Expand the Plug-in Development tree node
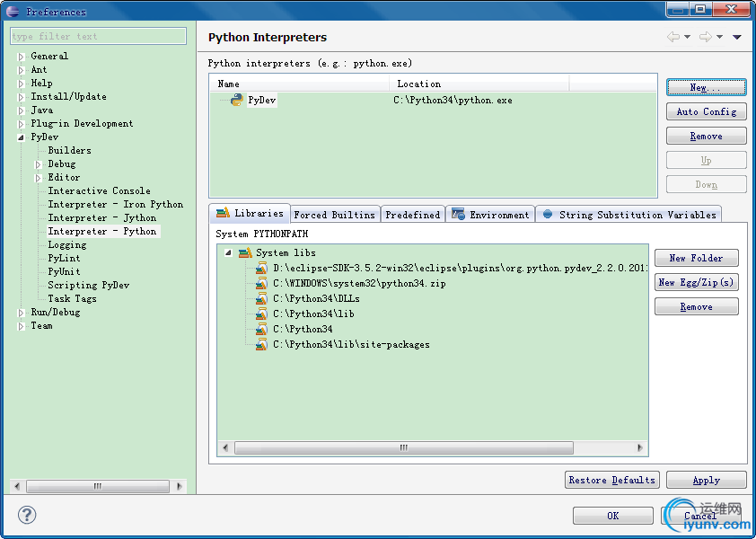The width and height of the screenshot is (756, 539). click(x=21, y=124)
